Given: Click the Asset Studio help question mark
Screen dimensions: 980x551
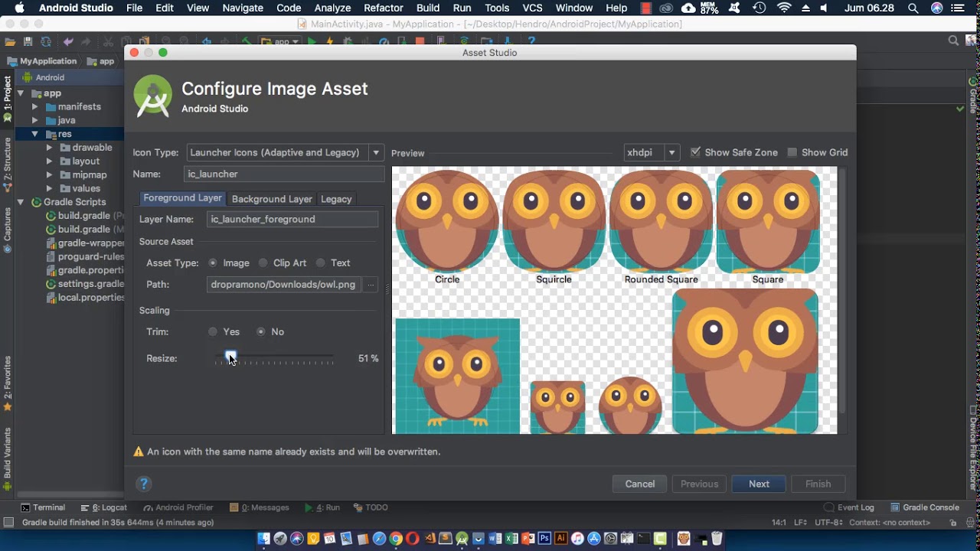Looking at the screenshot, I should tap(144, 483).
